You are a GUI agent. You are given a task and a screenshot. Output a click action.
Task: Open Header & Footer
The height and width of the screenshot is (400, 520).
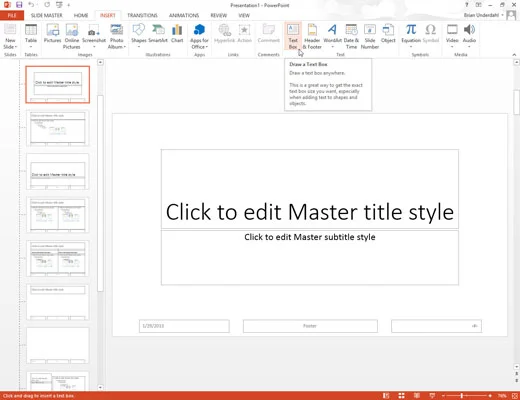[312, 36]
